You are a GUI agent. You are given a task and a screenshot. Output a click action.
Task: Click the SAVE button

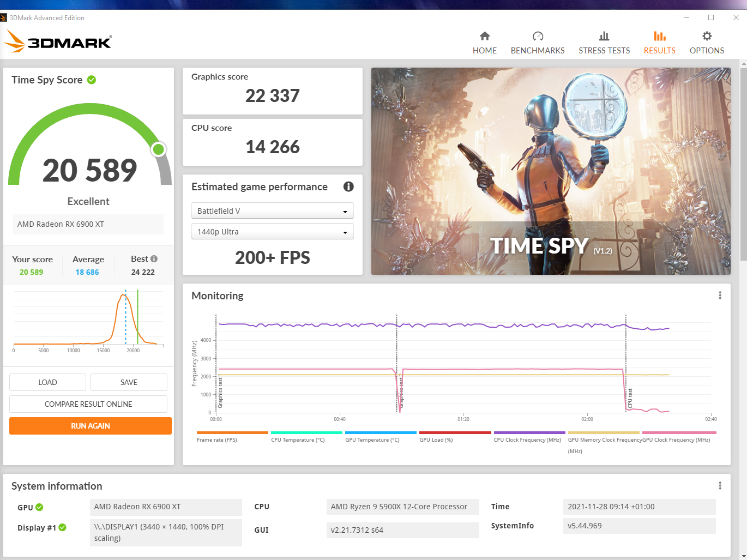tap(129, 382)
